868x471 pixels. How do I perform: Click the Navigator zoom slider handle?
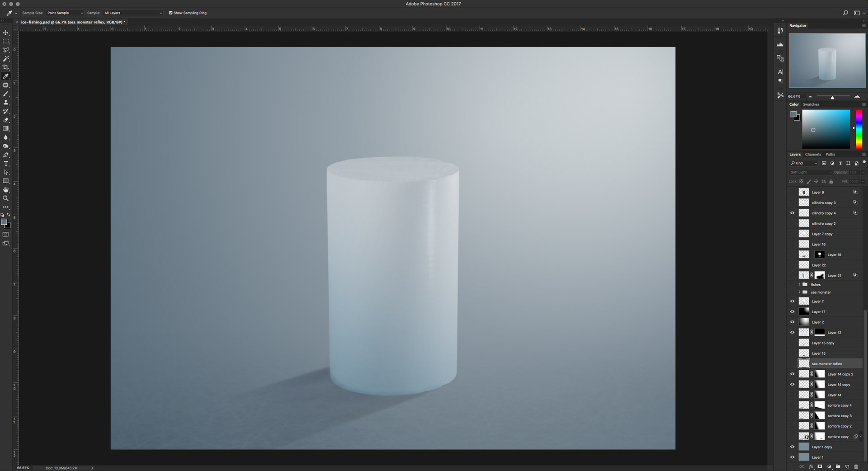point(832,98)
